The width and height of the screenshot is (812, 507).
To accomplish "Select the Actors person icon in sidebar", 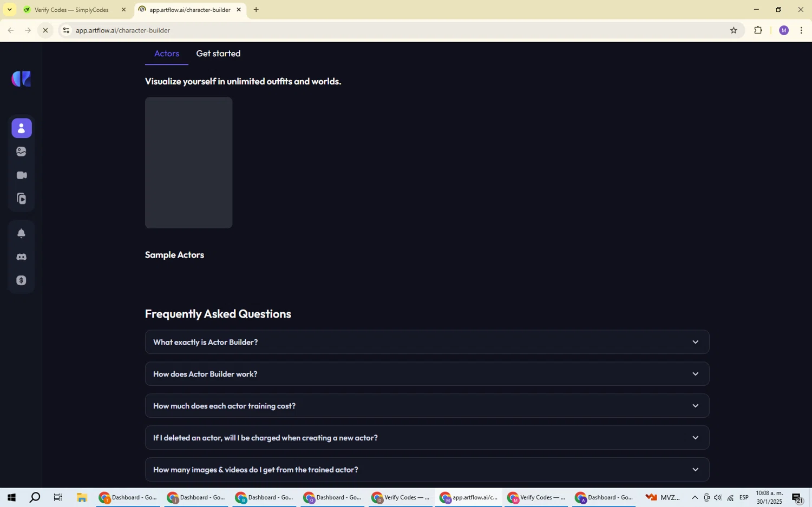I will point(22,128).
